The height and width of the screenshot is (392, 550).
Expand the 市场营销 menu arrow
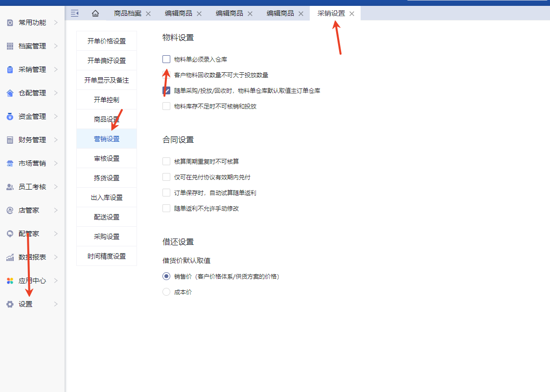pyautogui.click(x=56, y=163)
